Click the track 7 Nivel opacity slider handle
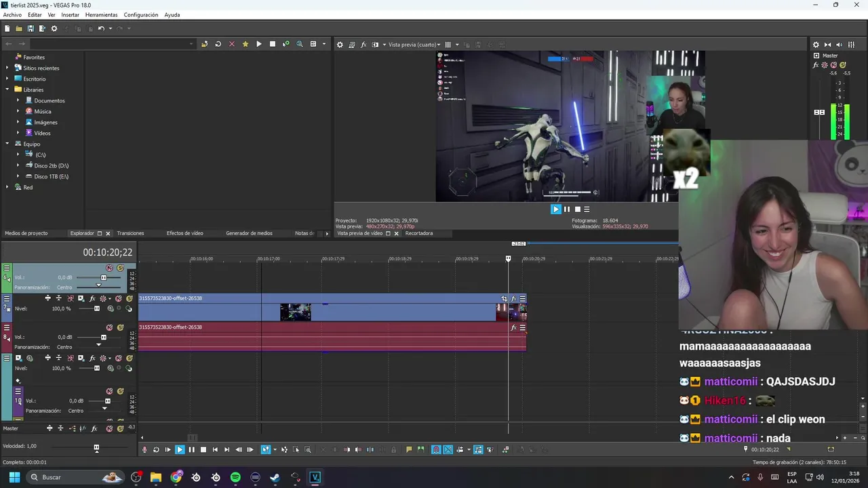 [x=97, y=308]
